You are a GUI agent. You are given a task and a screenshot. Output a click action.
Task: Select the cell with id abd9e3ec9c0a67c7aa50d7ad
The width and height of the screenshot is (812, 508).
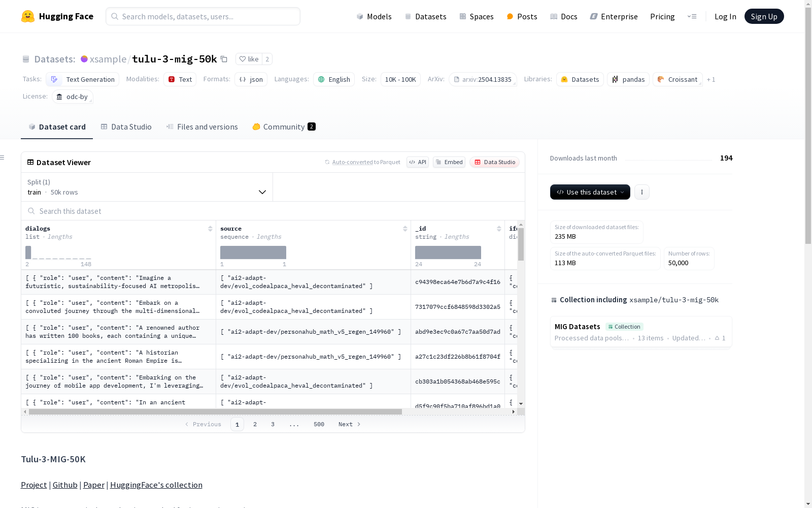tap(458, 332)
